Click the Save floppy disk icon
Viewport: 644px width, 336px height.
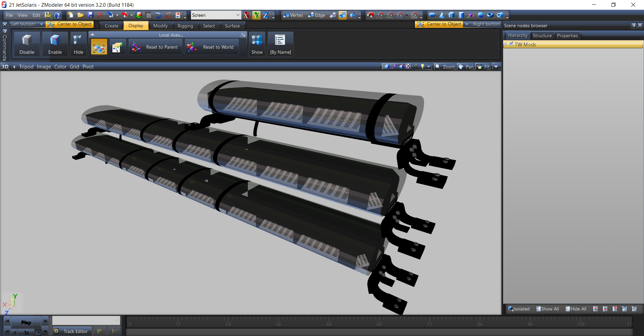90,15
